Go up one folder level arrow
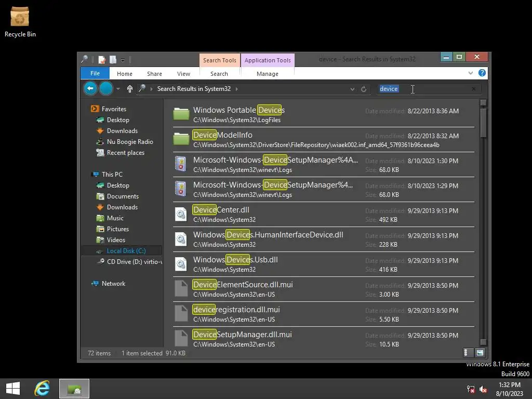 (129, 89)
